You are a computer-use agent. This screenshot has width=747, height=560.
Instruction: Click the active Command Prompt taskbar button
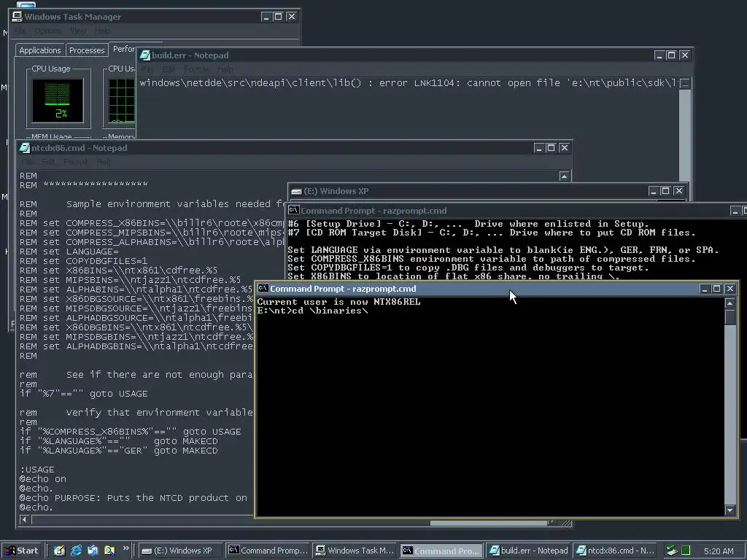441,551
